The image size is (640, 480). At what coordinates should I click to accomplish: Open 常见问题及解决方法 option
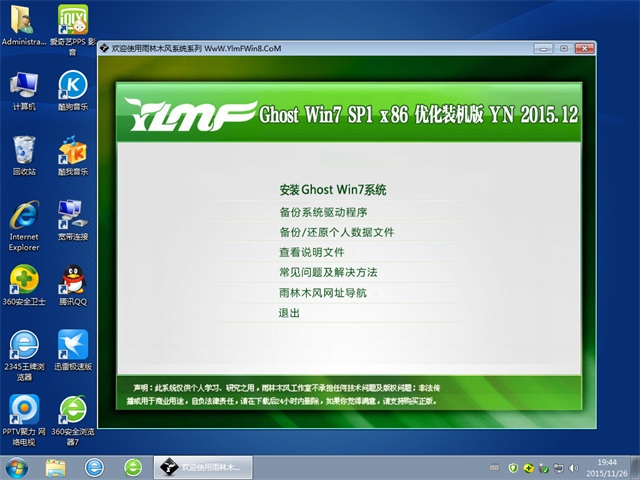pos(328,272)
